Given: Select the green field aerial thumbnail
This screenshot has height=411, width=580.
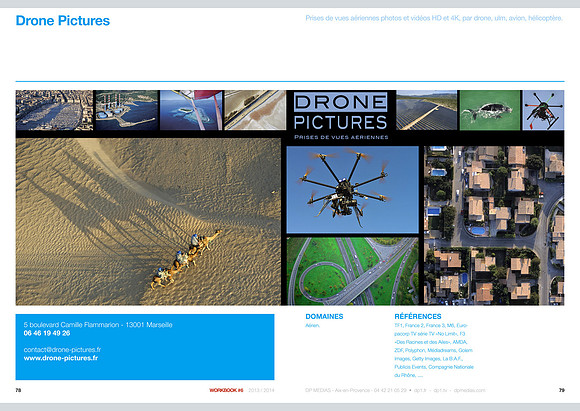Looking at the screenshot, I should pyautogui.click(x=490, y=110).
